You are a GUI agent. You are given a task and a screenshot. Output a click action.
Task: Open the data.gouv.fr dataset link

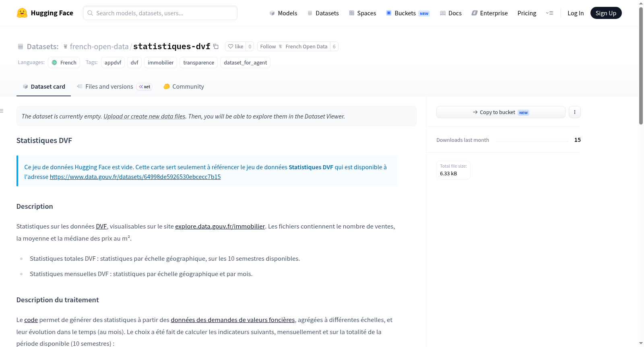135,177
